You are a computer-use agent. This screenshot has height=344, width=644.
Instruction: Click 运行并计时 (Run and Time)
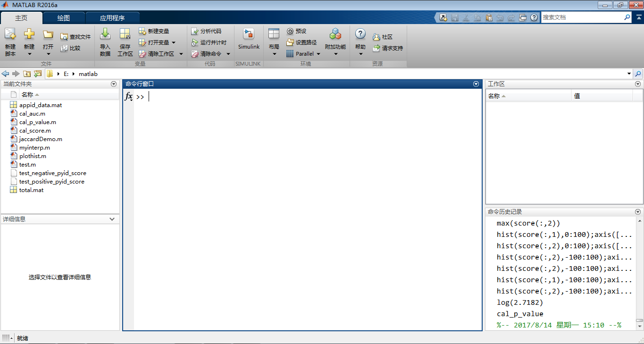(x=209, y=42)
